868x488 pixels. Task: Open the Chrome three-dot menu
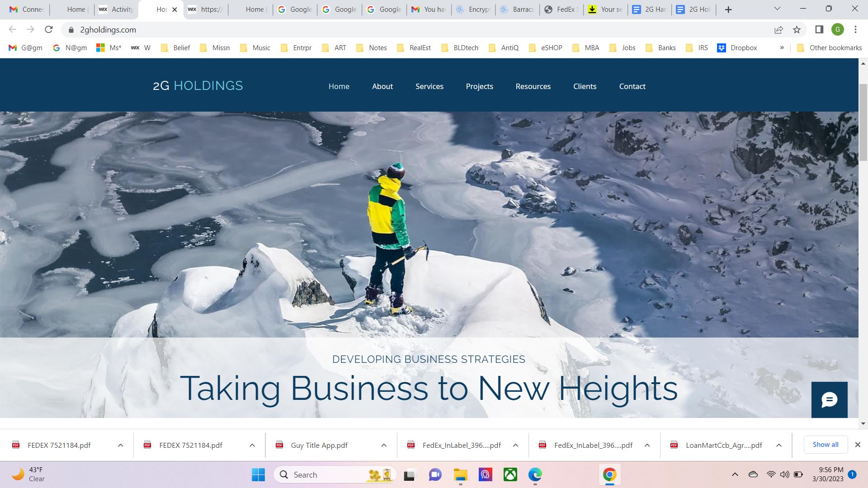pos(855,29)
